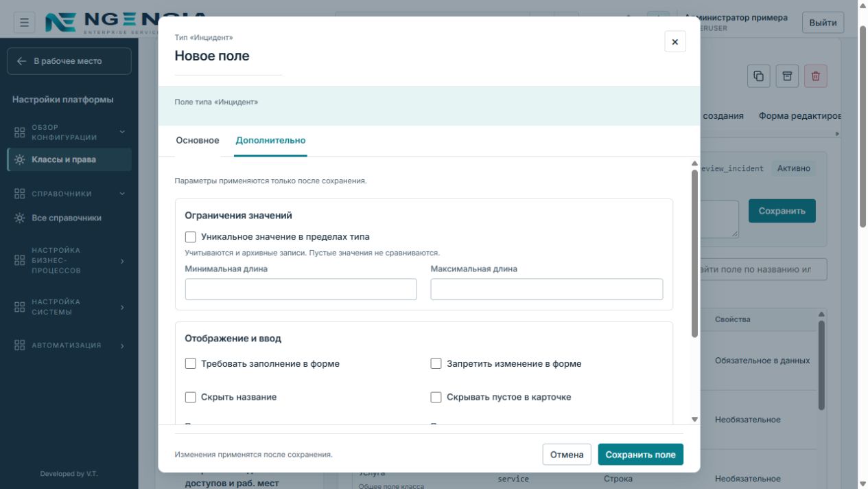Click the gear icon beside Классы и права
This screenshot has width=868, height=489.
(20, 159)
